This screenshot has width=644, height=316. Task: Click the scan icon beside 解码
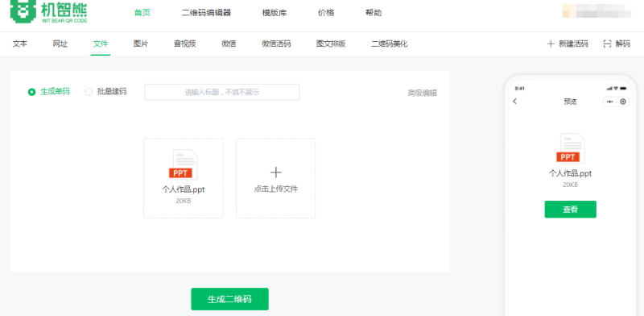607,44
